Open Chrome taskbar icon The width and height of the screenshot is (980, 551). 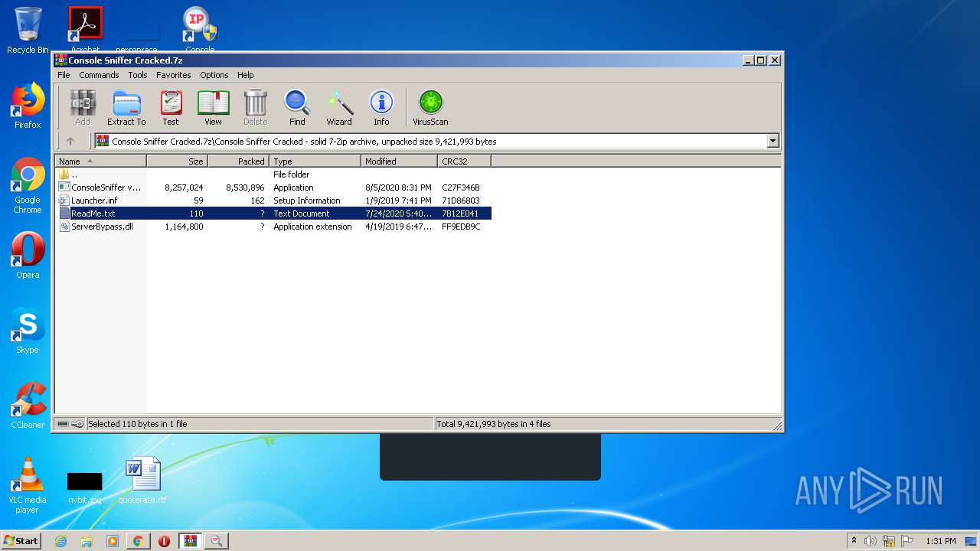pyautogui.click(x=138, y=541)
